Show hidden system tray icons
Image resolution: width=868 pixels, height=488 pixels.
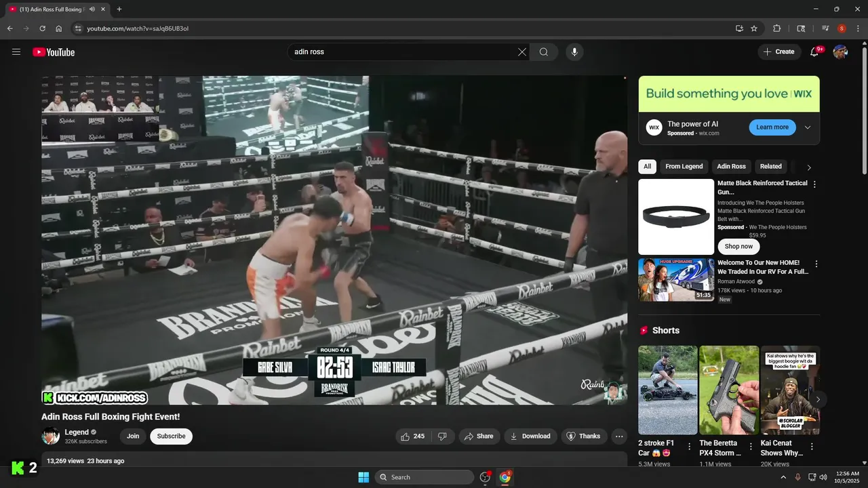click(783, 477)
